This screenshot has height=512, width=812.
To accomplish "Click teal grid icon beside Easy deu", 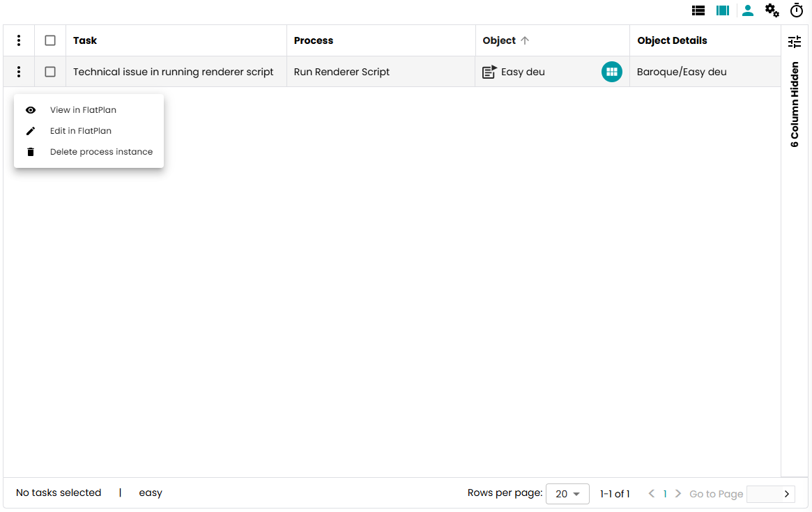I will pyautogui.click(x=611, y=72).
